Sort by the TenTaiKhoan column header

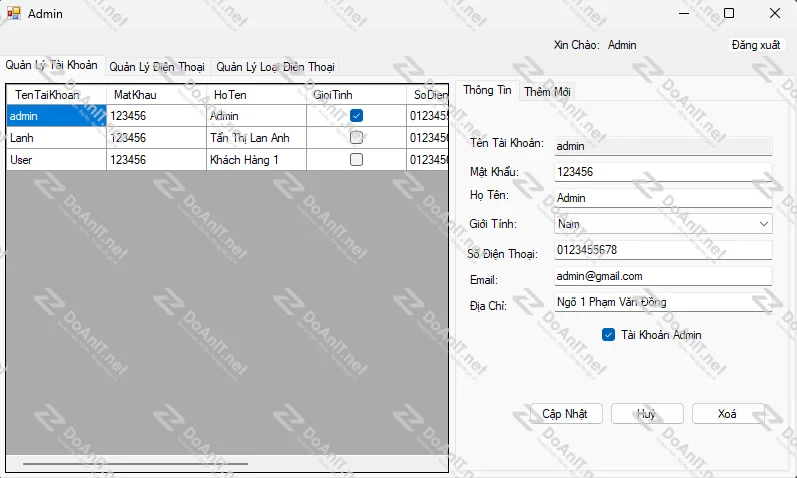tap(56, 94)
